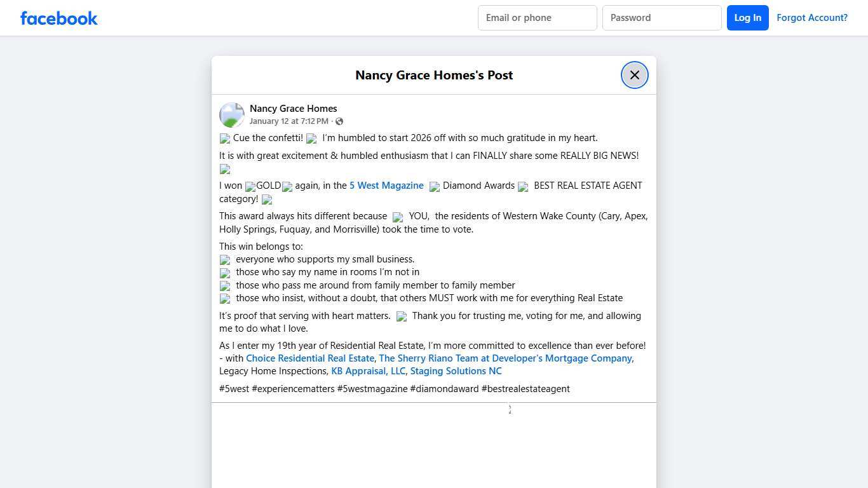Open the KB Appraisal, LLC link
This screenshot has width=868, height=488.
[368, 371]
